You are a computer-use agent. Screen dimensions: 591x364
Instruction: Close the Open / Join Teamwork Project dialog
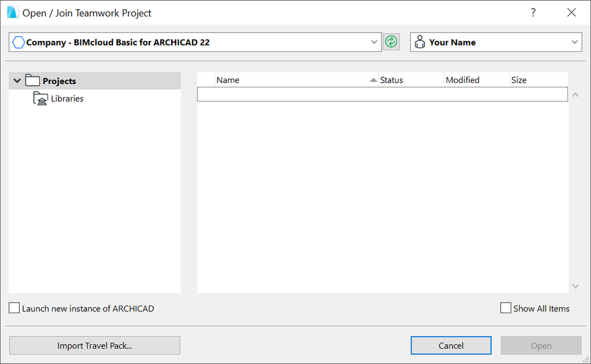click(571, 12)
